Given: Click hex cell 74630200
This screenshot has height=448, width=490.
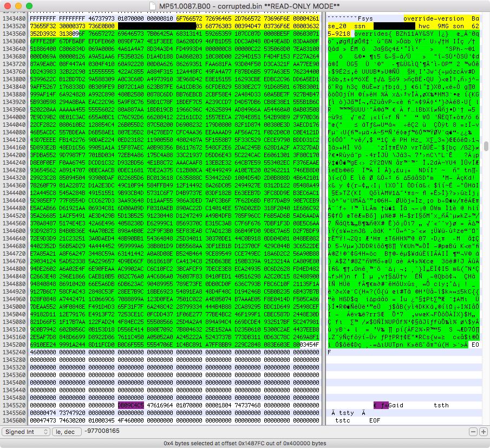Looking at the screenshot, I should point(72,420).
